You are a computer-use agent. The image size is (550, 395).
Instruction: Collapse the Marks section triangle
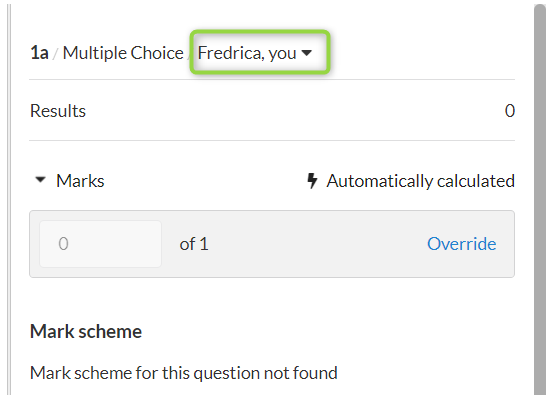41,180
